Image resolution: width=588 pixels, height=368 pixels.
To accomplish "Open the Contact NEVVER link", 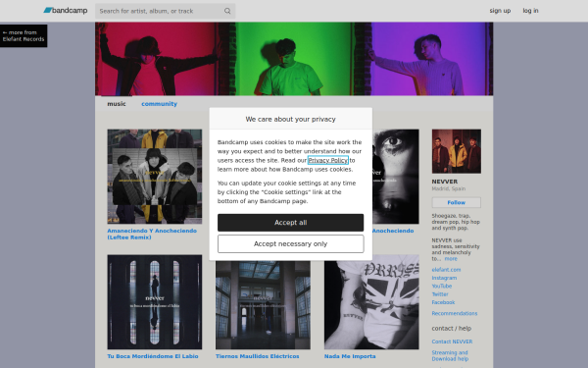I will tap(452, 342).
